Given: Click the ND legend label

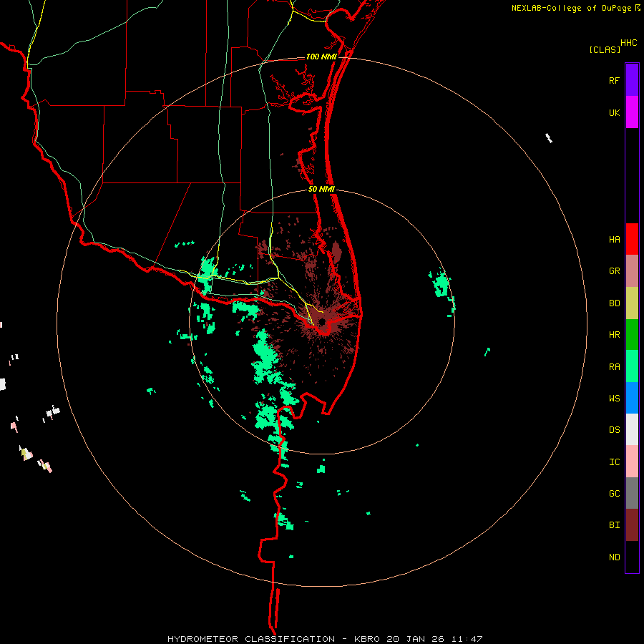Looking at the screenshot, I should click(x=614, y=557).
